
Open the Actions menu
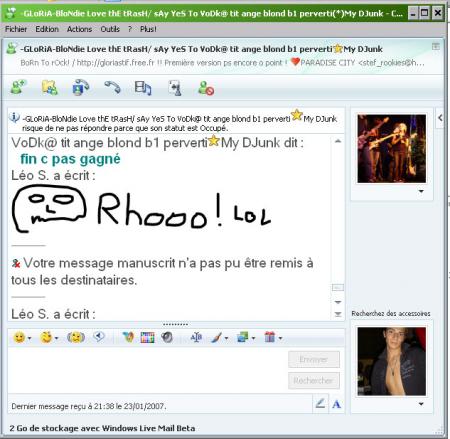(79, 29)
